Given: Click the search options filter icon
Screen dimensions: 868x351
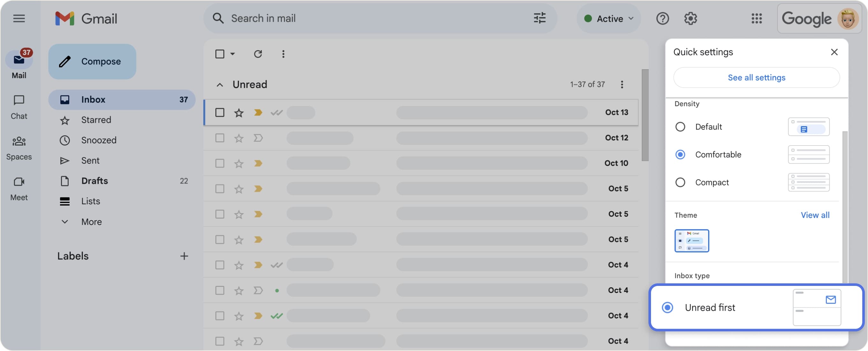Looking at the screenshot, I should coord(539,18).
